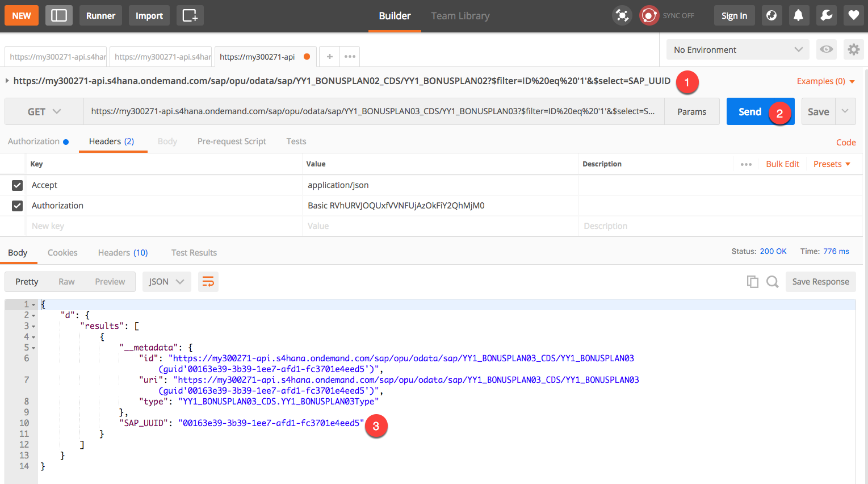Open the response Cookies tab
This screenshot has width=868, height=484.
pos(62,253)
